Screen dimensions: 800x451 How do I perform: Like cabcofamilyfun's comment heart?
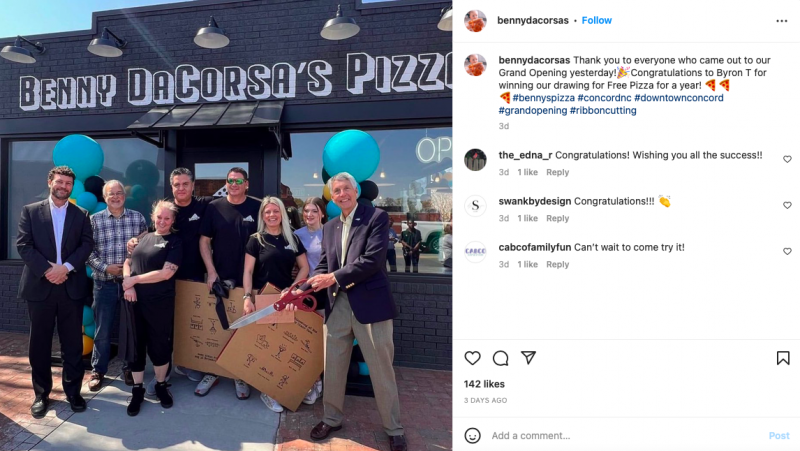pyautogui.click(x=787, y=251)
